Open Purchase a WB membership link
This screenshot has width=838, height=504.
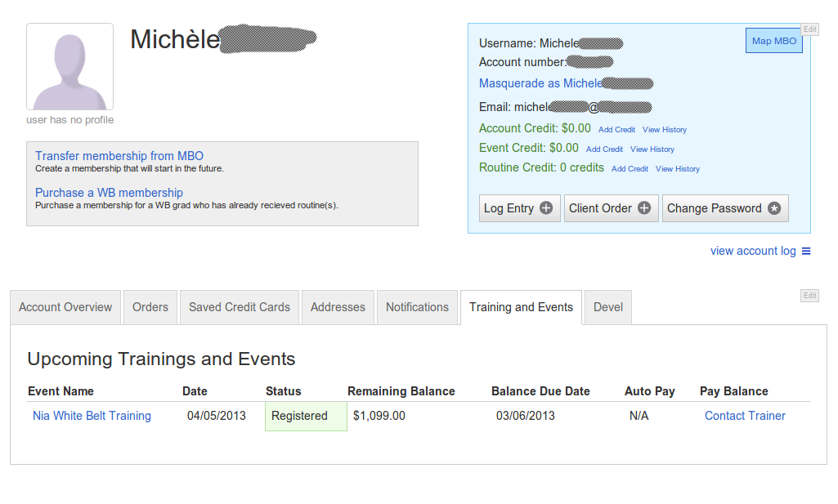[x=109, y=193]
